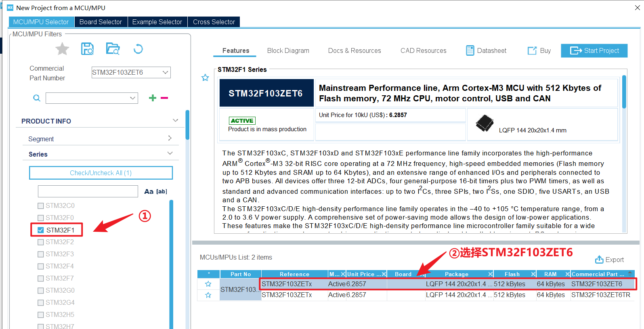
Task: Check the STM32F7 series checkbox
Action: point(40,279)
